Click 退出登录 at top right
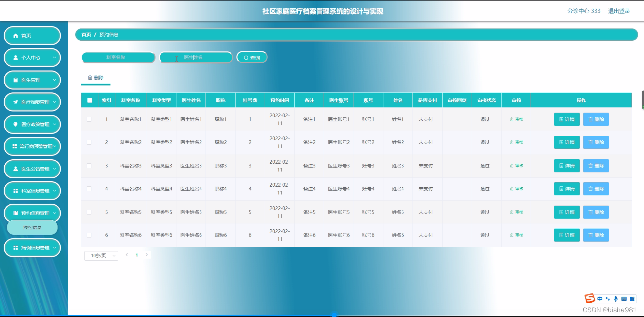The width and height of the screenshot is (644, 317). pos(618,11)
